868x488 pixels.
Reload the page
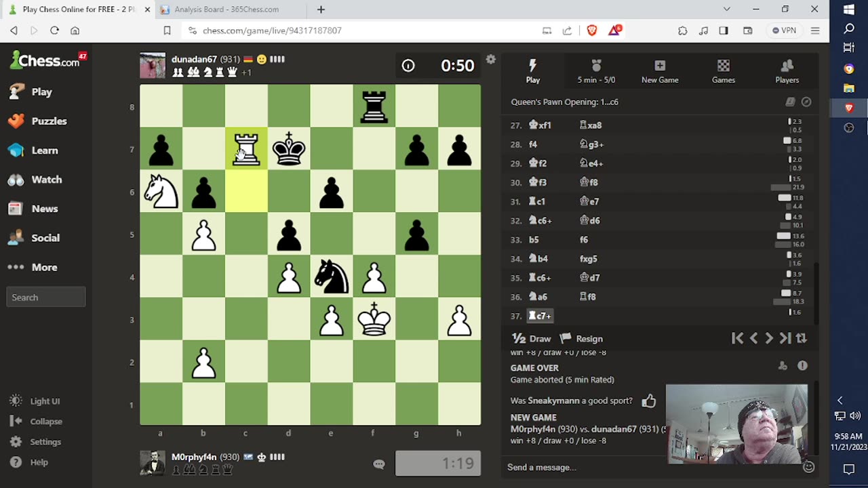55,30
